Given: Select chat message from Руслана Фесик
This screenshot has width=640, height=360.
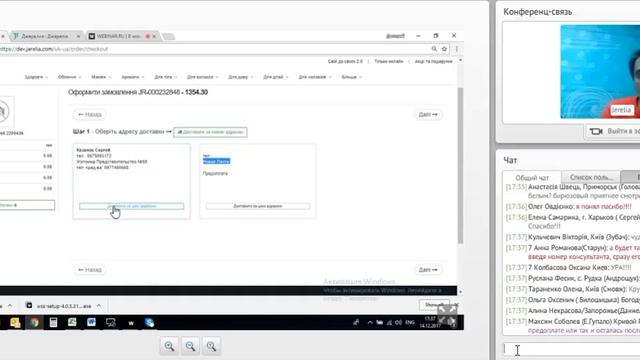Looking at the screenshot, I should pyautogui.click(x=573, y=278).
